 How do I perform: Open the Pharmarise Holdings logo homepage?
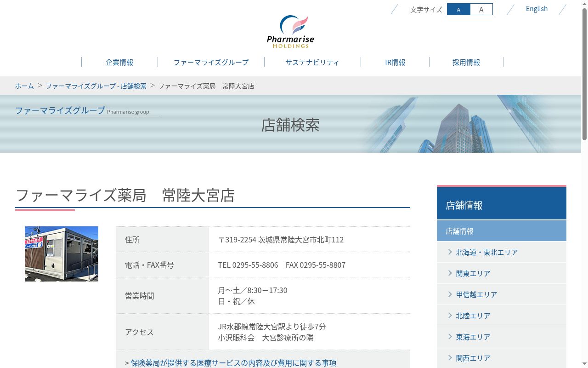pyautogui.click(x=290, y=32)
